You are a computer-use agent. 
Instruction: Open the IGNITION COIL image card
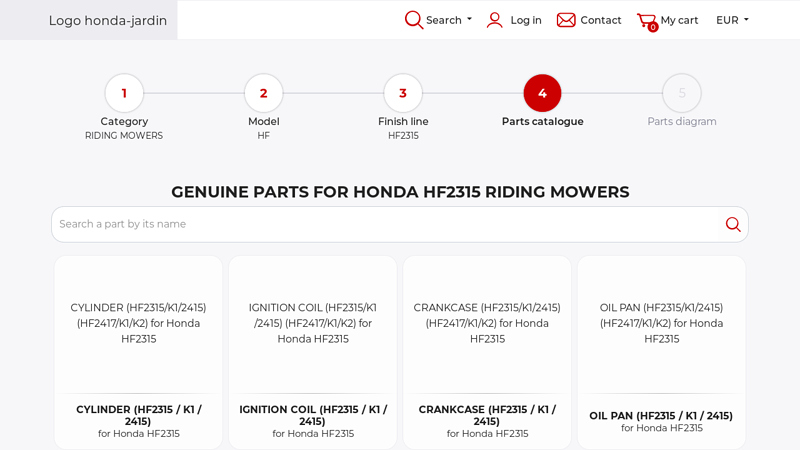tap(313, 324)
